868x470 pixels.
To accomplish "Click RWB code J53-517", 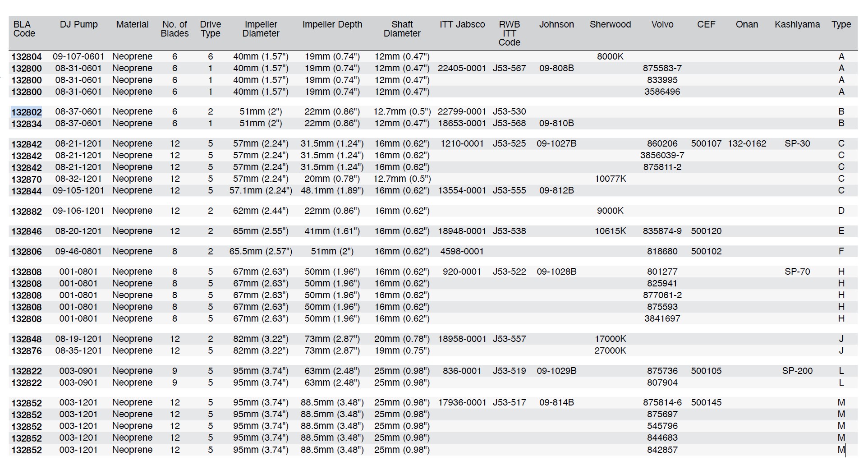I will click(509, 403).
